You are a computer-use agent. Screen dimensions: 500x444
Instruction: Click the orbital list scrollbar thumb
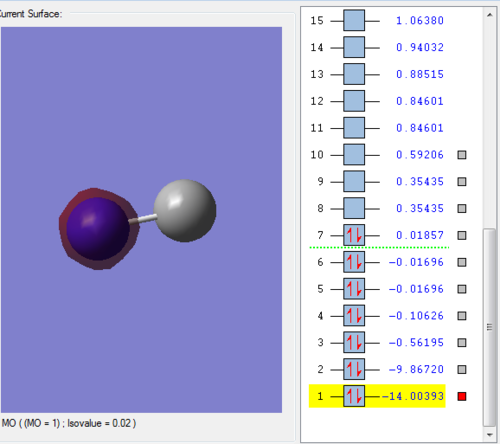[x=489, y=327]
